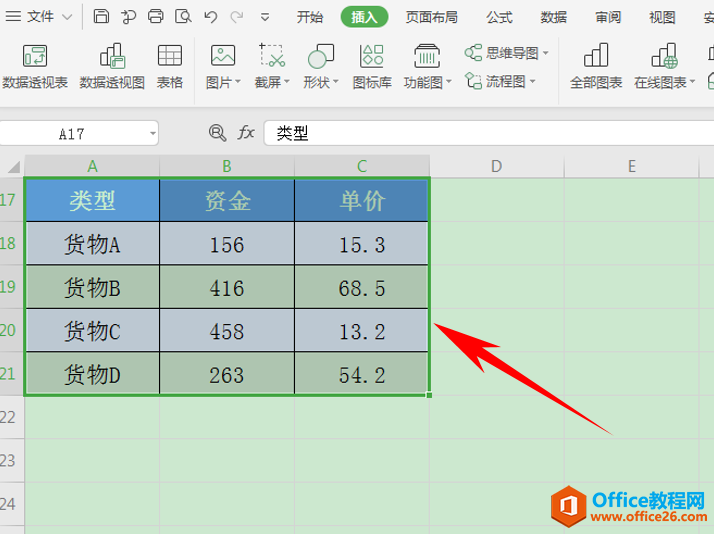
Task: Select the 插入 ribbon tab
Action: coord(364,17)
